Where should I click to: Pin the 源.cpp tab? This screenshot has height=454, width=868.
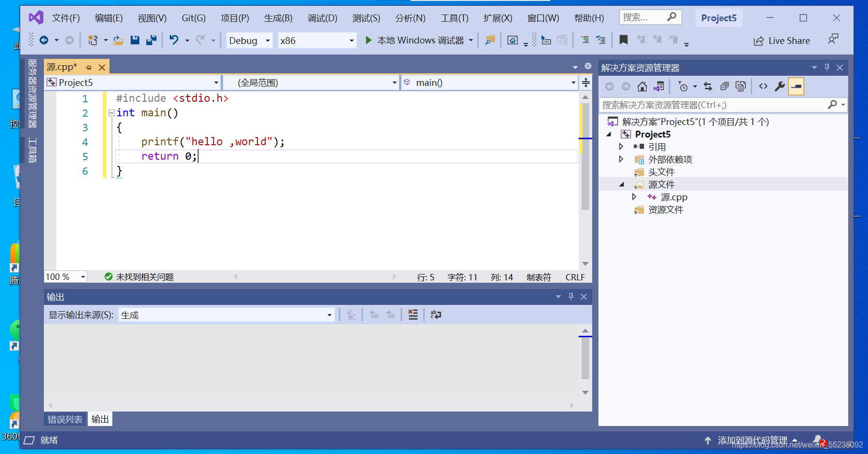pos(88,68)
